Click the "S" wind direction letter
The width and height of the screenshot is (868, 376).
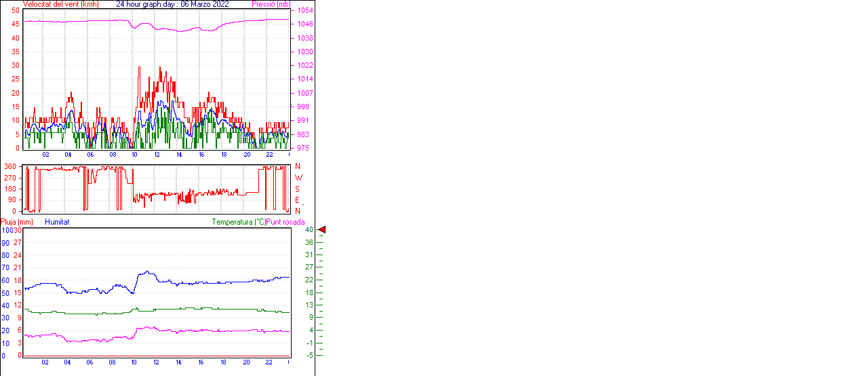pos(297,189)
